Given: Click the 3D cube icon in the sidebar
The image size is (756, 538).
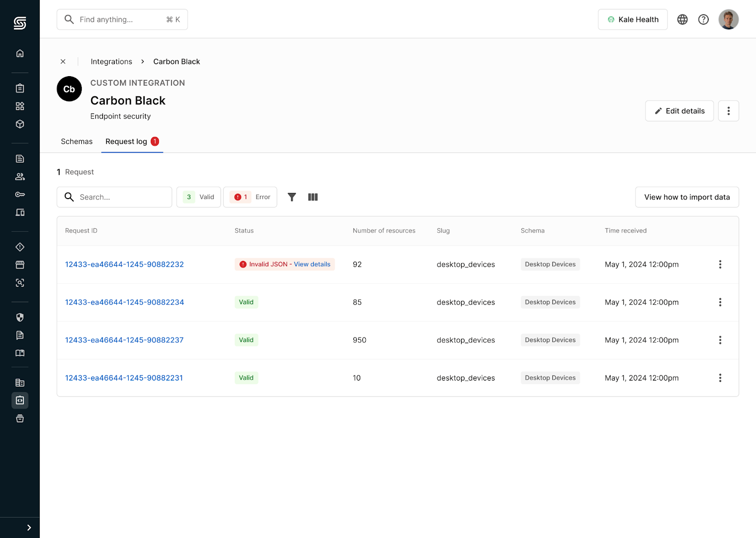Looking at the screenshot, I should point(20,124).
